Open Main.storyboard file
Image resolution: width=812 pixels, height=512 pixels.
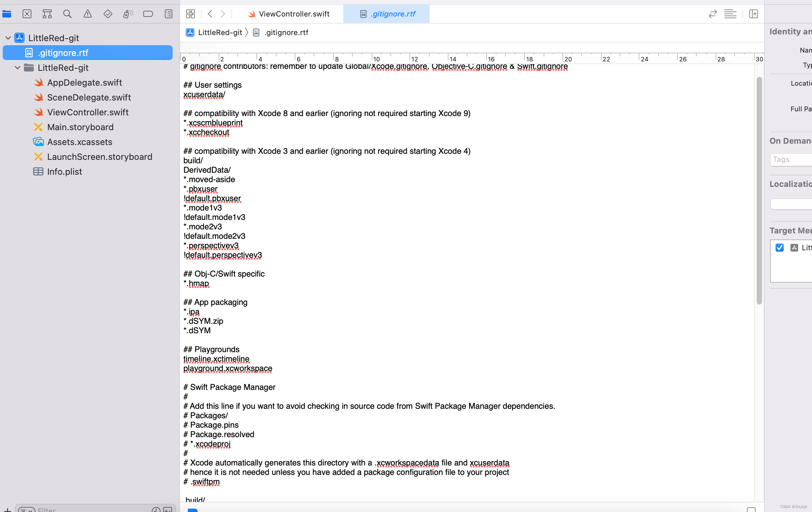tap(80, 127)
